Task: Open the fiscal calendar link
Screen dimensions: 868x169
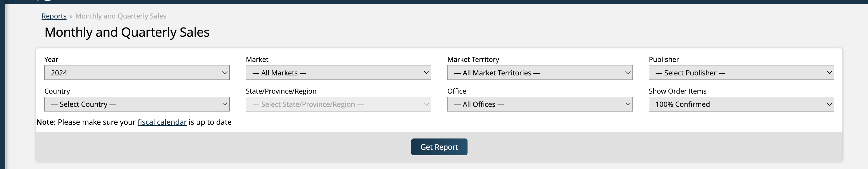Action: tap(162, 122)
